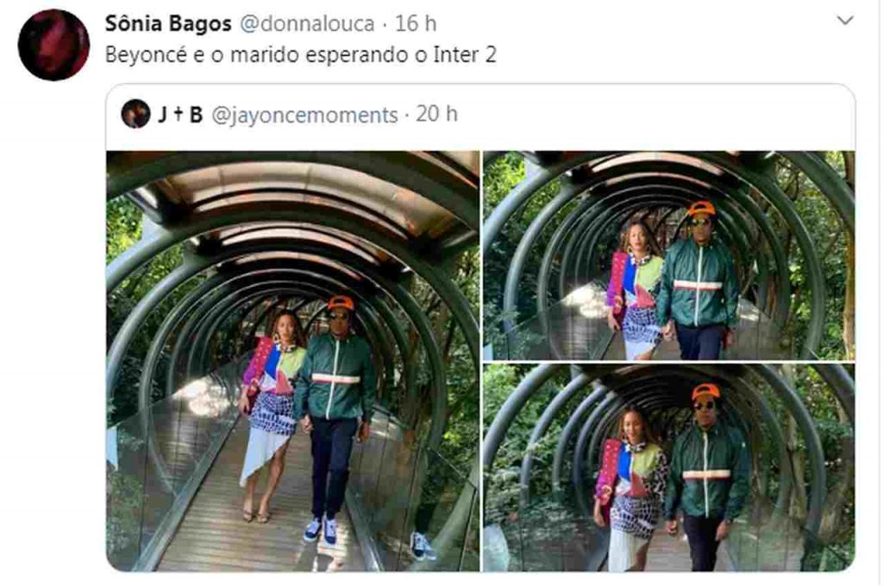Click the J + B account name
This screenshot has height=588, width=883.
(x=179, y=115)
